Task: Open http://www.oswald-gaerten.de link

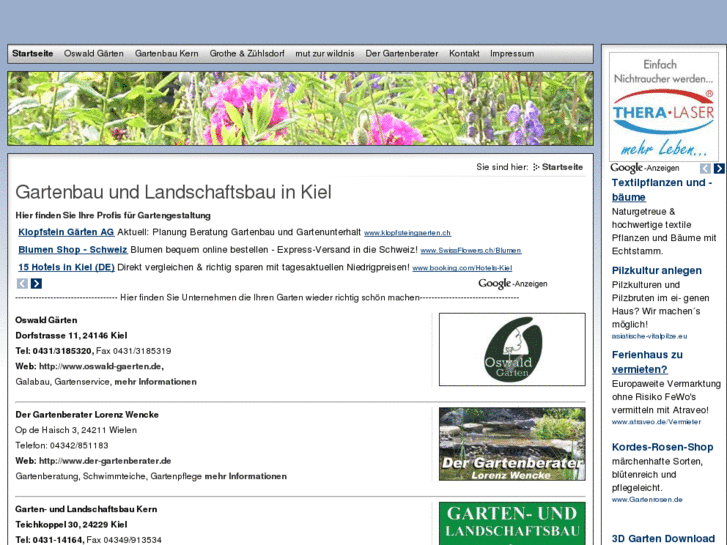Action: [101, 366]
